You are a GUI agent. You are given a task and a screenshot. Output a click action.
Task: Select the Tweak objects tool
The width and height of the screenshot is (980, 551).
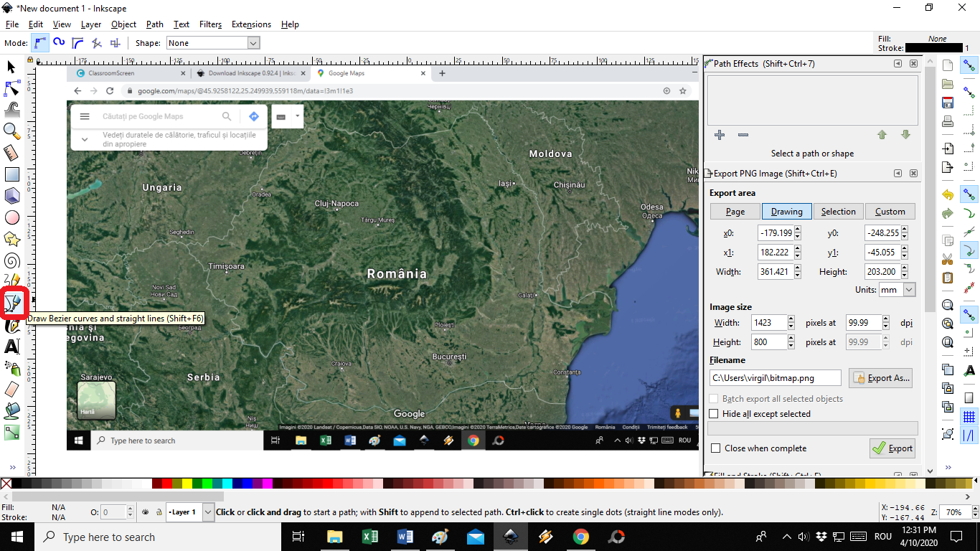pos(11,110)
